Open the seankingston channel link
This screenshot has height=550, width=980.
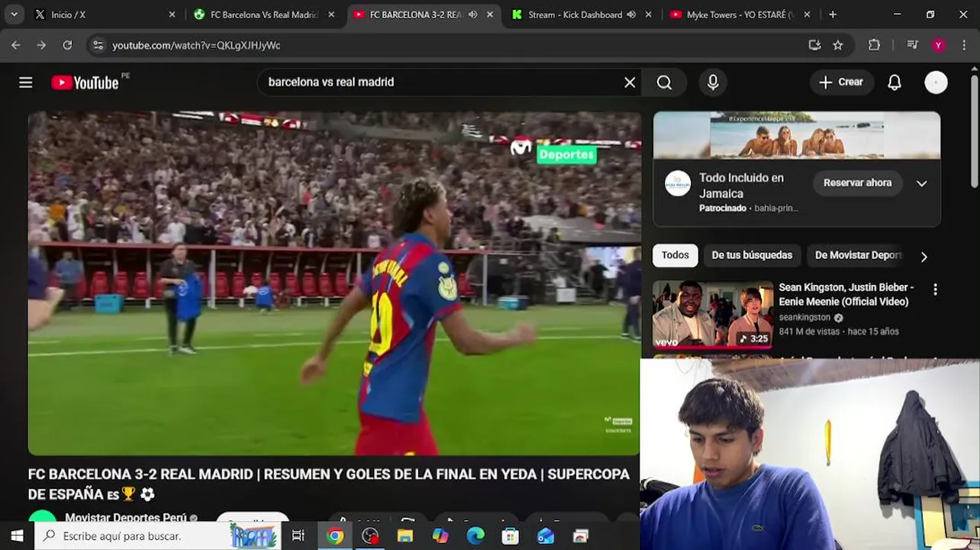click(x=804, y=317)
